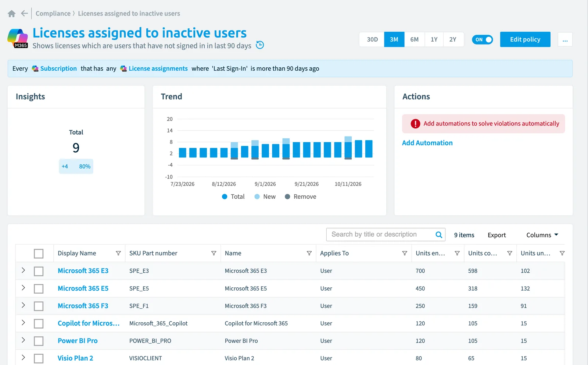The image size is (588, 365).
Task: Switch the range to 30D
Action: (x=372, y=39)
